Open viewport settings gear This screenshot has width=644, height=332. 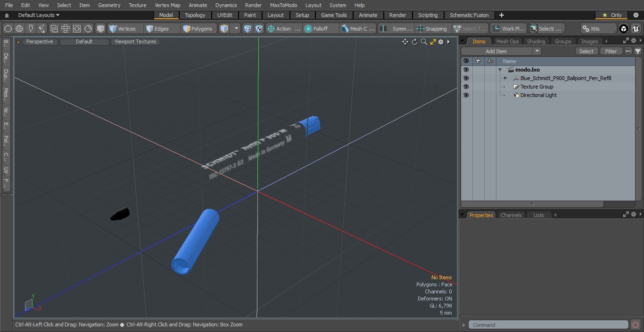click(441, 42)
